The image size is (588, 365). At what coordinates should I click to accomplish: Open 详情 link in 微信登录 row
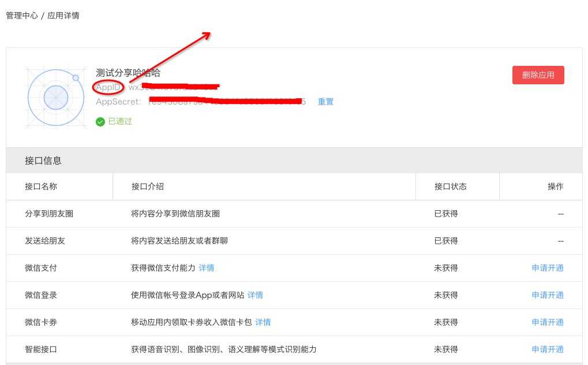pos(256,295)
